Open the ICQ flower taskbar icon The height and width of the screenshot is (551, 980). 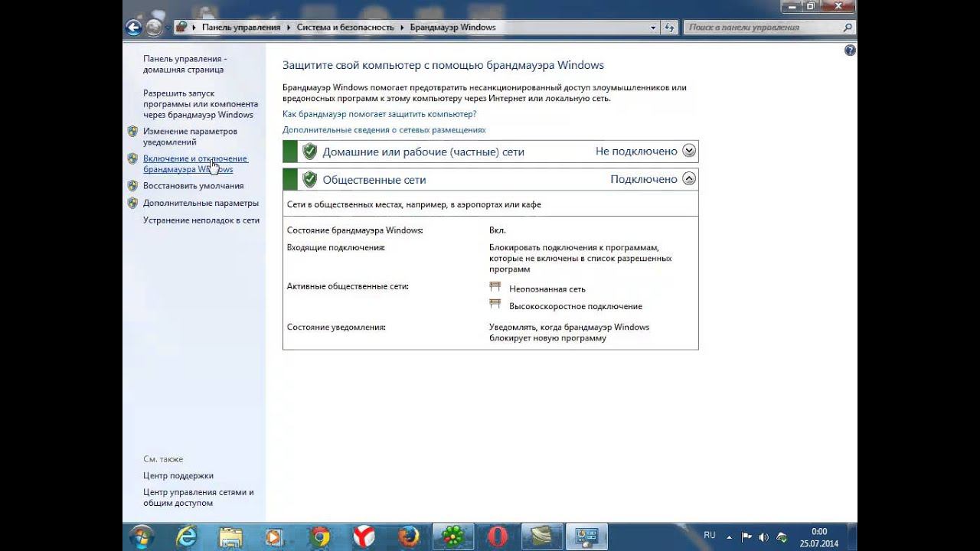click(x=453, y=536)
